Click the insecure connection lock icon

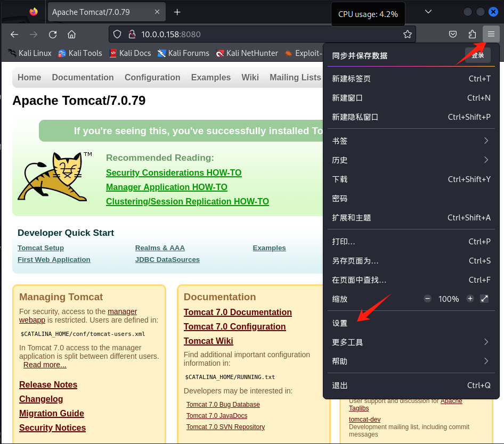(132, 35)
